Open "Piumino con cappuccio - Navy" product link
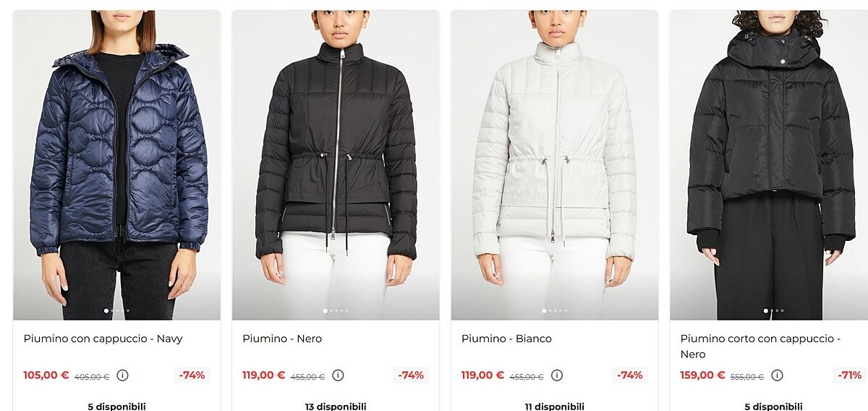This screenshot has height=411, width=868. pos(103,339)
